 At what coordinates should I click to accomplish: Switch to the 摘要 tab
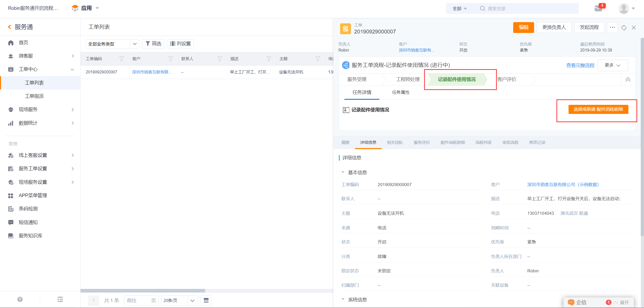(345, 143)
